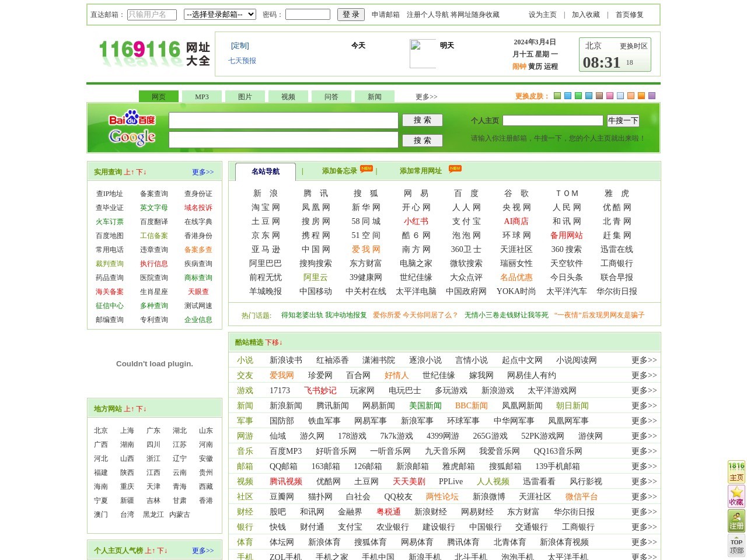Click the 牛搜一下 search button

tap(623, 121)
